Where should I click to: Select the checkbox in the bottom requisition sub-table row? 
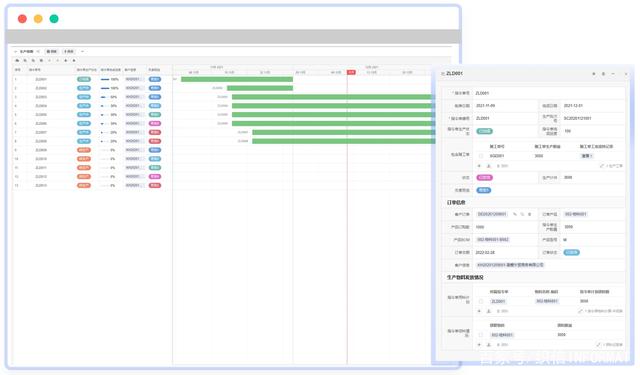click(481, 335)
